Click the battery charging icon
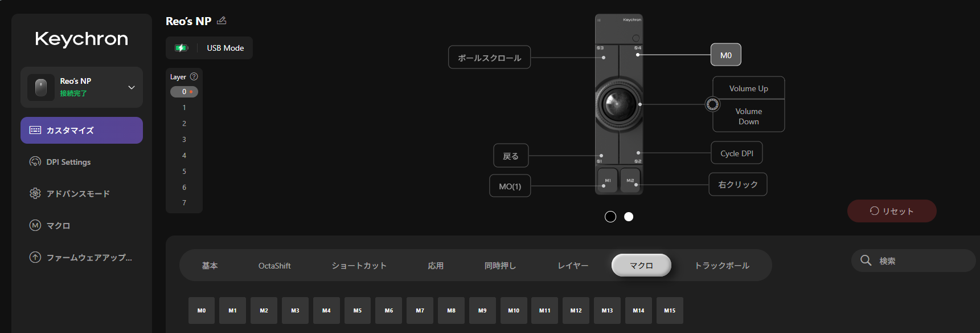980x333 pixels. click(x=181, y=48)
